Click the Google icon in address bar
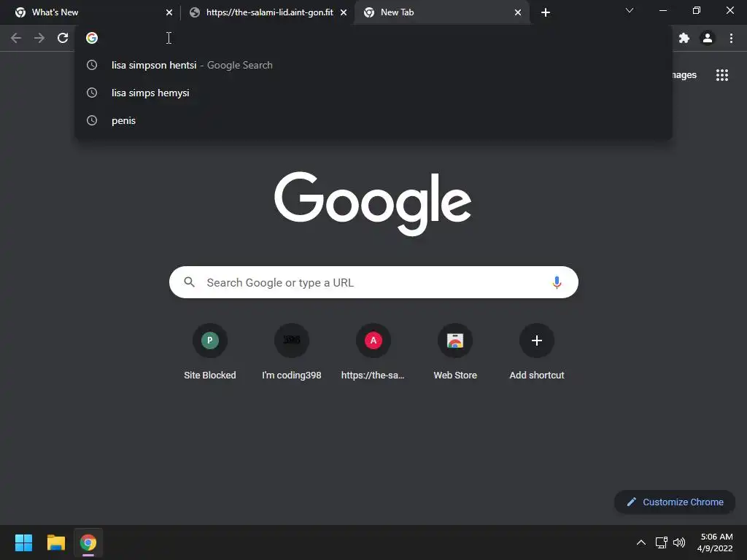Image resolution: width=747 pixels, height=560 pixels. coord(92,38)
